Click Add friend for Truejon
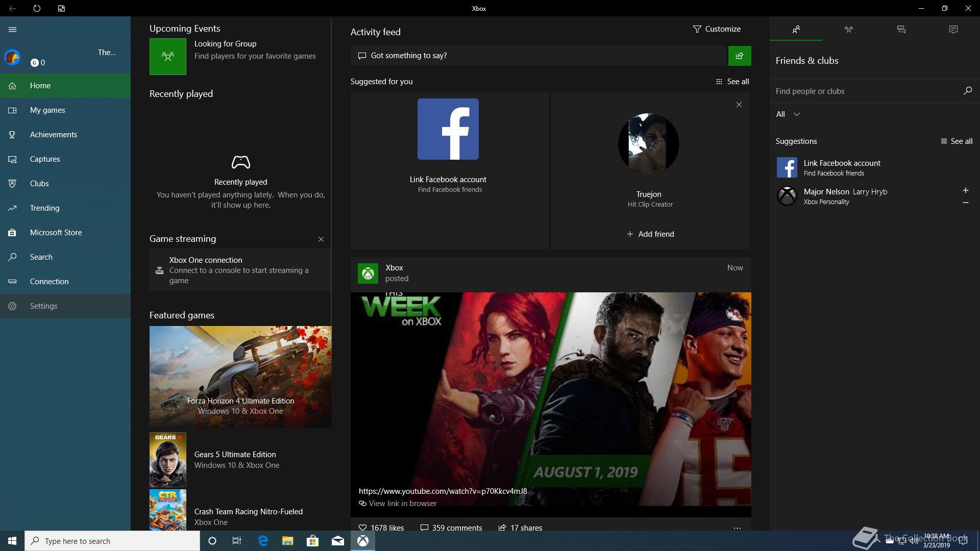The height and width of the screenshot is (551, 980). pos(650,234)
